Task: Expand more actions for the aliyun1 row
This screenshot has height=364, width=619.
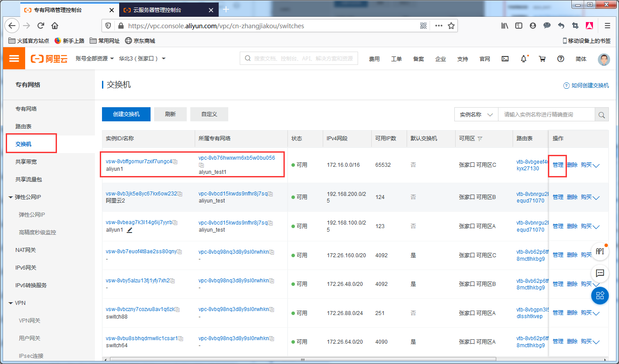Action: coord(596,166)
